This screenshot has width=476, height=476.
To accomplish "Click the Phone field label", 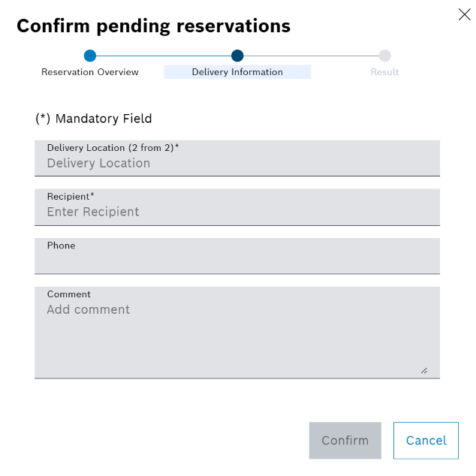I will 61,246.
